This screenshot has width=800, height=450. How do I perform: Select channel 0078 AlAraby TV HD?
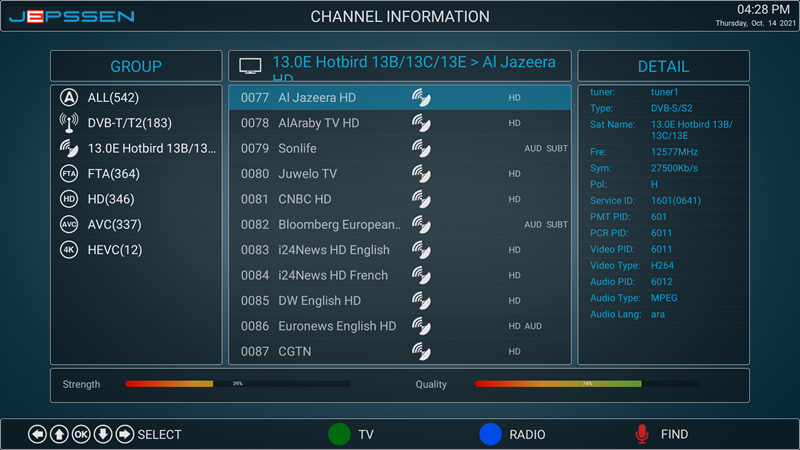click(x=400, y=123)
